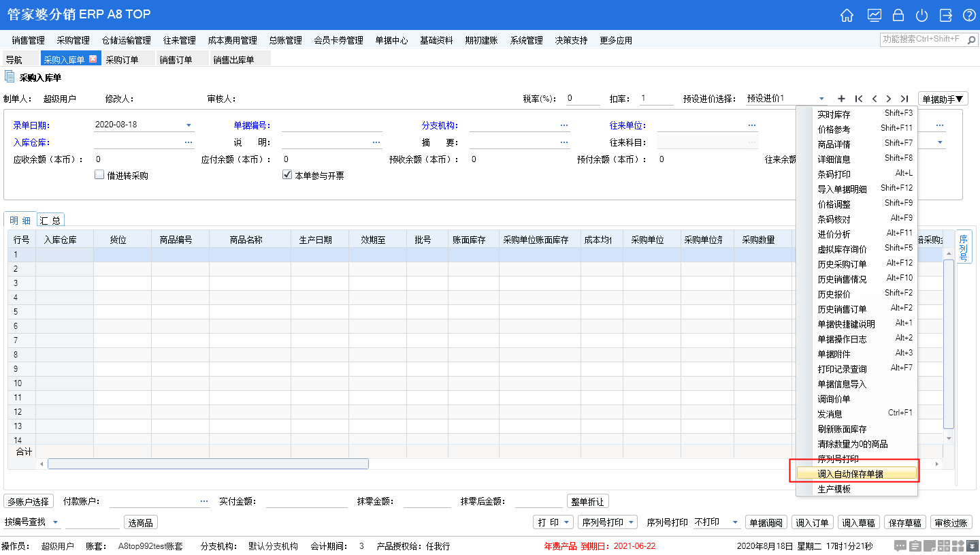Screen dimensions: 980x555
Task: Open status bar apps widget icon
Action: (x=959, y=545)
